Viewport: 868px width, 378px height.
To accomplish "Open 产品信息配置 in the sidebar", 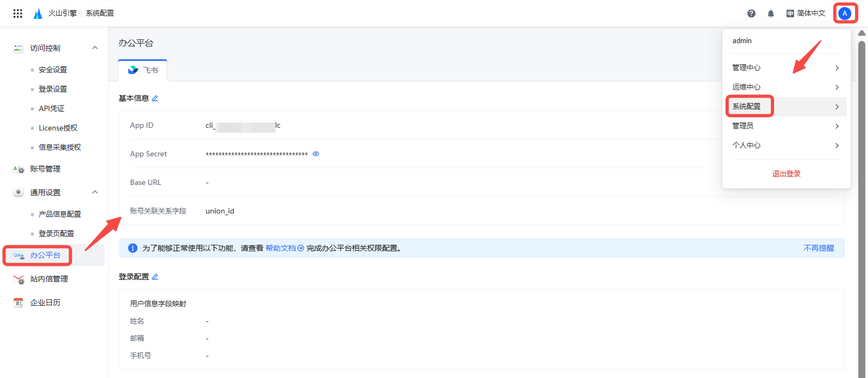I will point(60,214).
